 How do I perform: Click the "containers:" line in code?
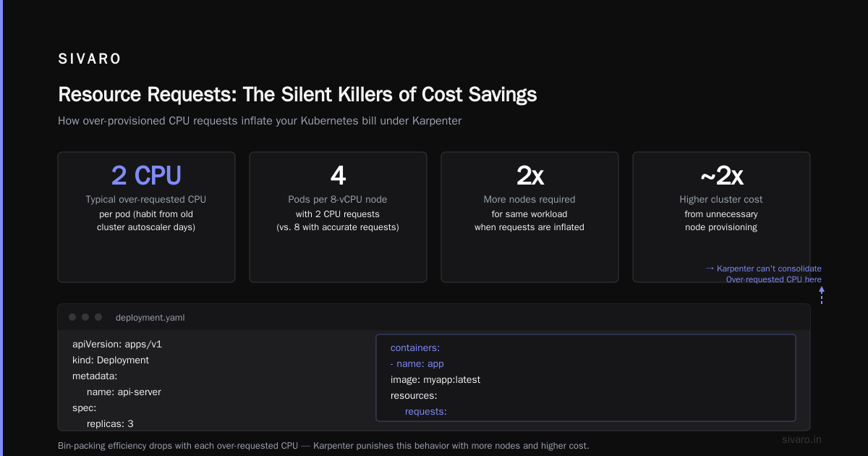415,347
